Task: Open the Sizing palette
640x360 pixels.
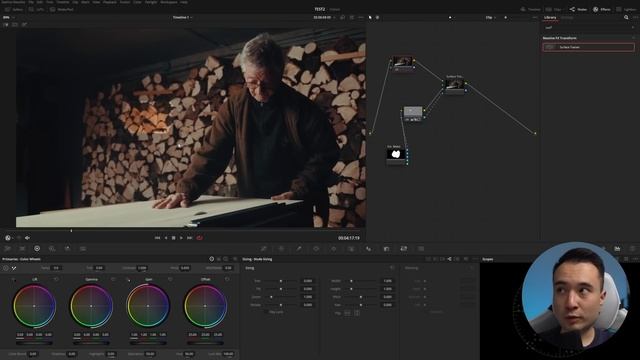Action: pos(404,248)
